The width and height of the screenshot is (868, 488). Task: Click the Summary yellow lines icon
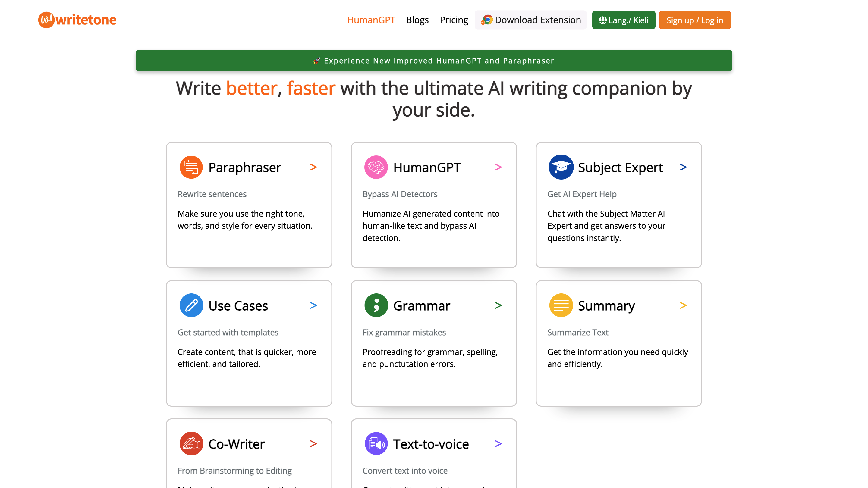[561, 305]
